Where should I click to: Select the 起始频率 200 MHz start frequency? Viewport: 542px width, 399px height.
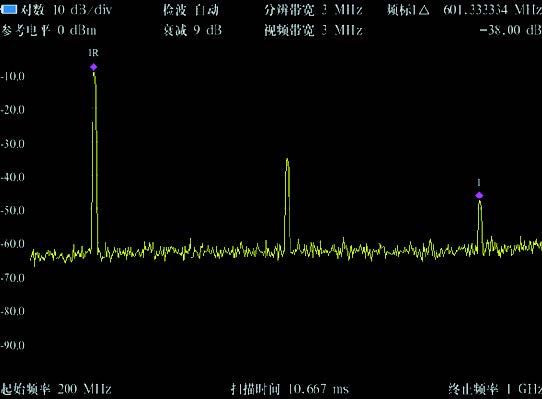(x=56, y=389)
